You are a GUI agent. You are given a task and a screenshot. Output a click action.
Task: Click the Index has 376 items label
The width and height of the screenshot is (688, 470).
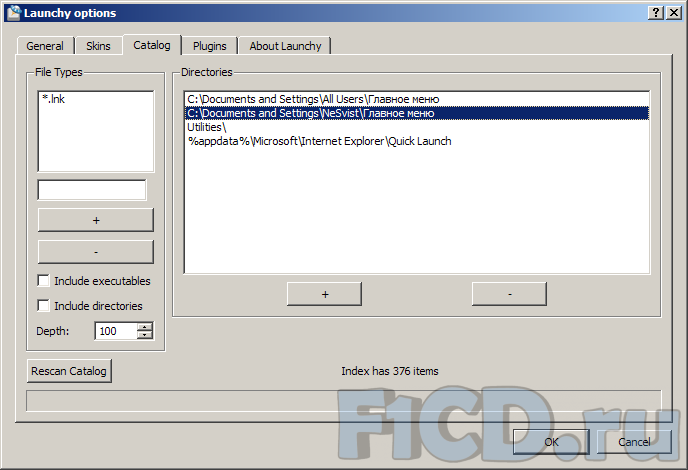(390, 371)
